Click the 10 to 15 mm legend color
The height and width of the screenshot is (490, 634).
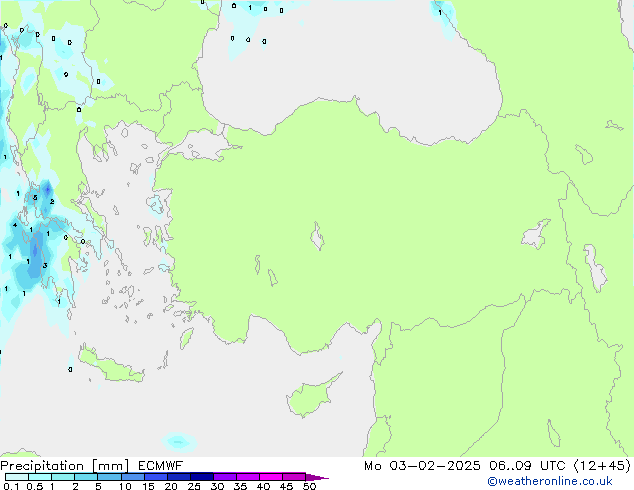(132, 477)
